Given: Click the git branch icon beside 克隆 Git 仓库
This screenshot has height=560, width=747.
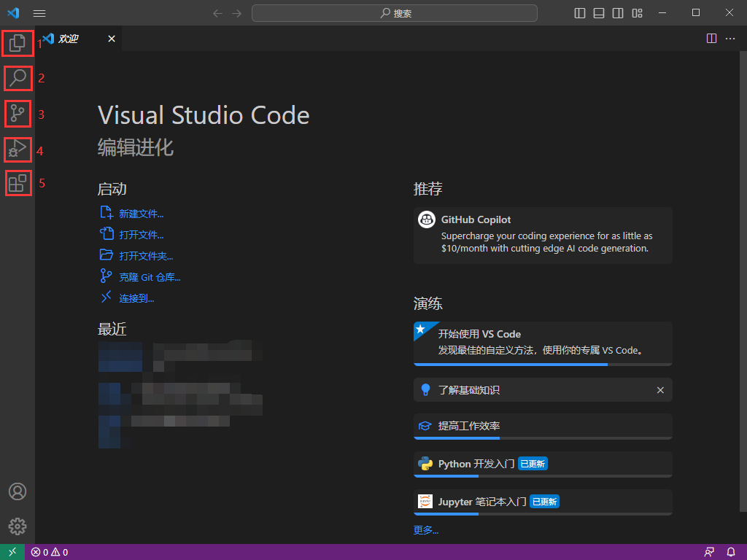Looking at the screenshot, I should 106,276.
